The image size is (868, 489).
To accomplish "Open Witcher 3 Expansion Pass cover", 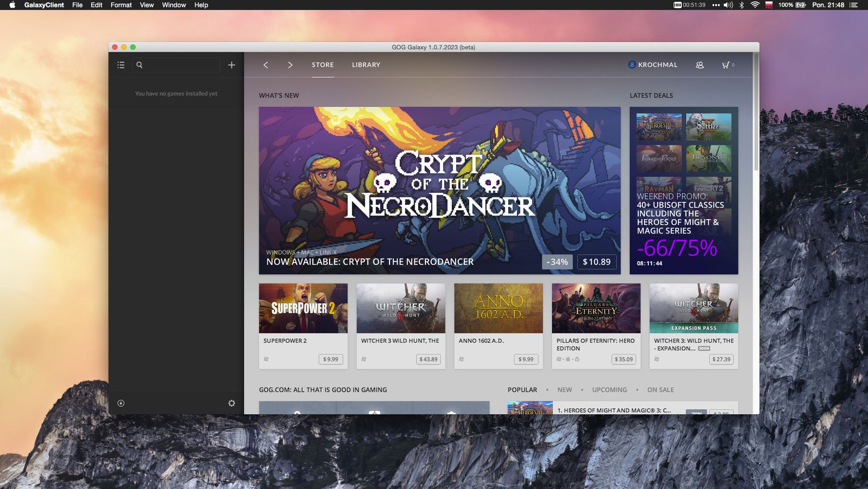I will [x=694, y=308].
